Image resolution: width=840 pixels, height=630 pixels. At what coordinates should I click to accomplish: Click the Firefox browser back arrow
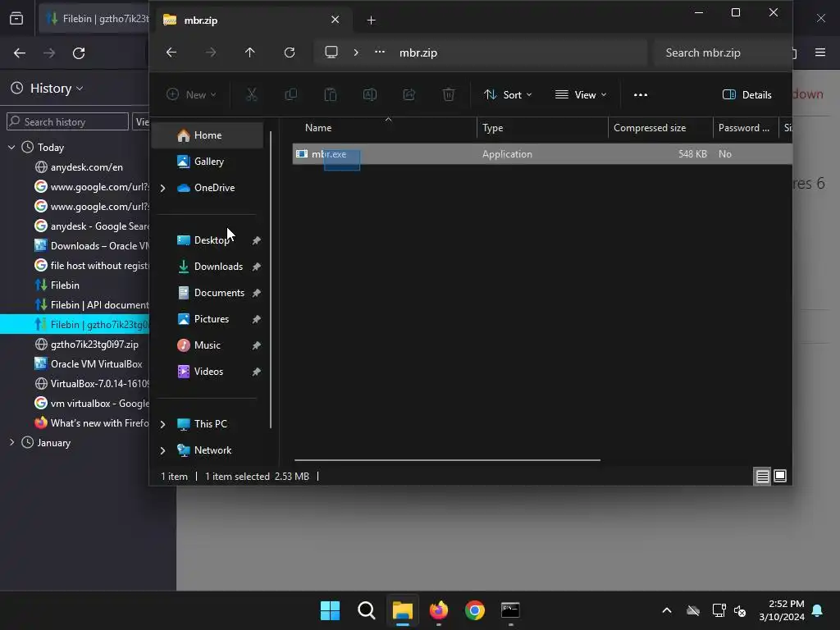[x=20, y=53]
